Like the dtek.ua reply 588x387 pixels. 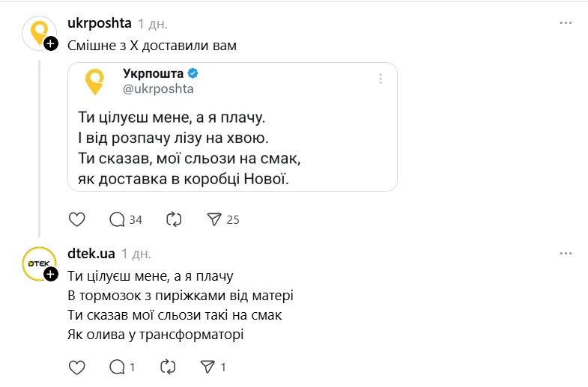76,367
